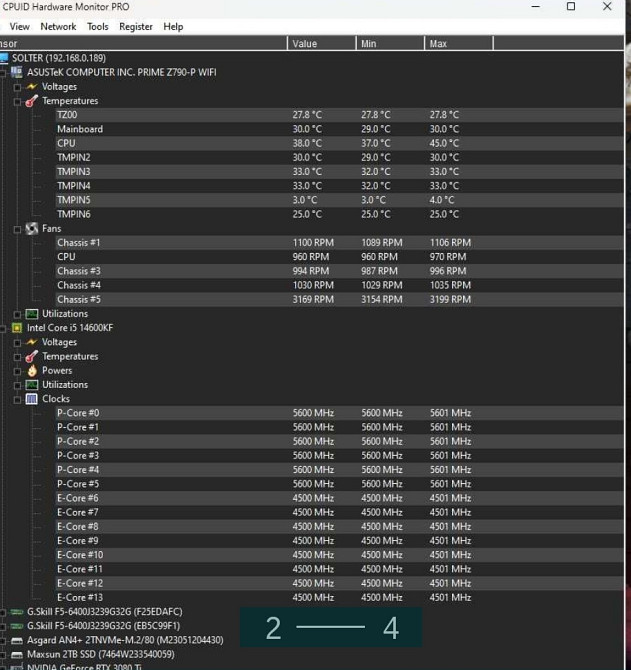Click the Max column header
This screenshot has width=631, height=670.
click(438, 44)
